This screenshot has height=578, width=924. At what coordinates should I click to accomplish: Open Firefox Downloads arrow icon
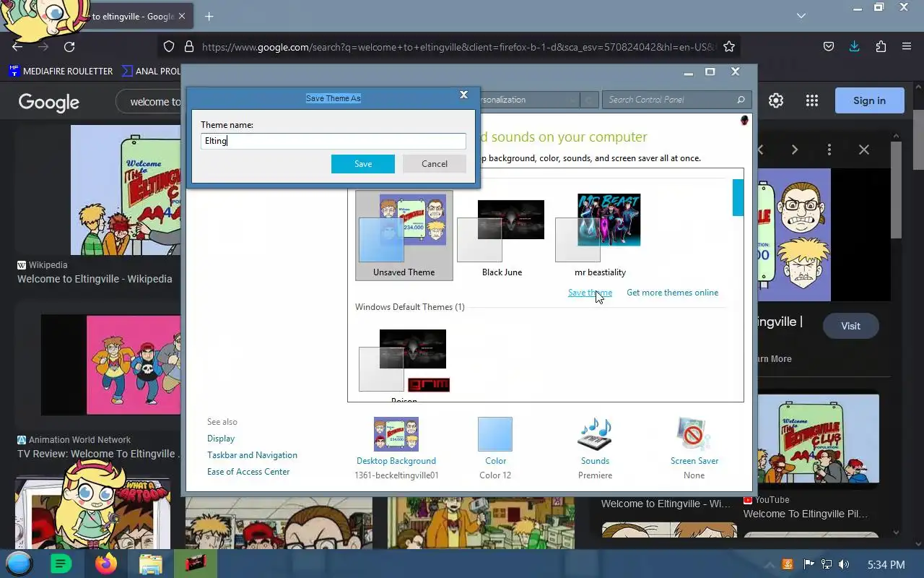coord(855,46)
